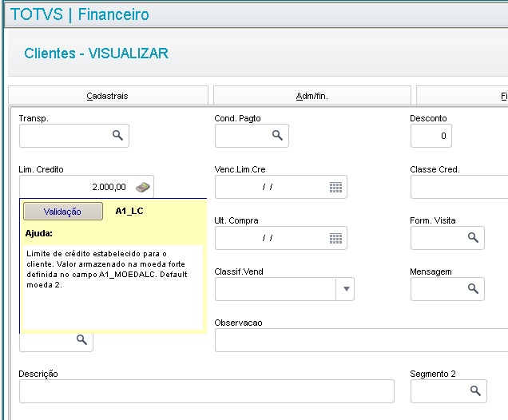Open the Classif.Vend combo box
This screenshot has height=420, width=508.
(x=284, y=289)
